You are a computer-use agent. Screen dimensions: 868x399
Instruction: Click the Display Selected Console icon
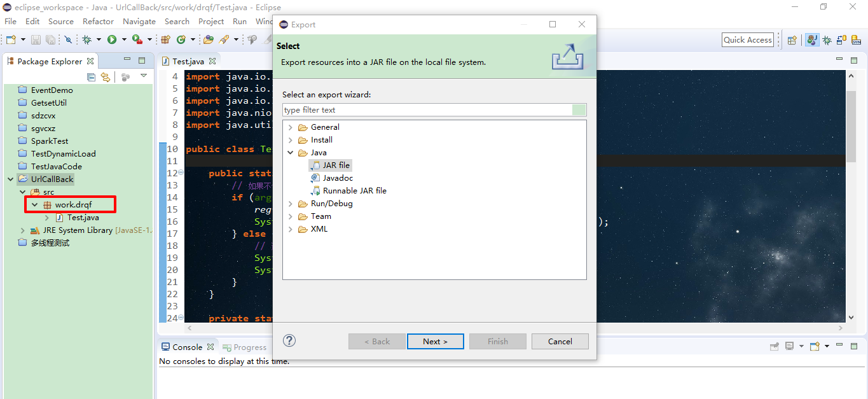pos(790,346)
